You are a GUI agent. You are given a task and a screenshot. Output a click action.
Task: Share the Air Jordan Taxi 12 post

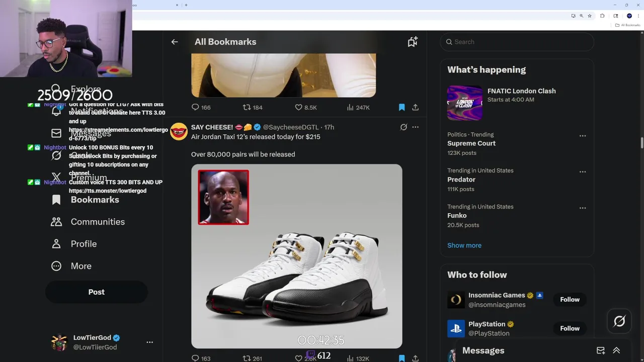click(x=415, y=358)
